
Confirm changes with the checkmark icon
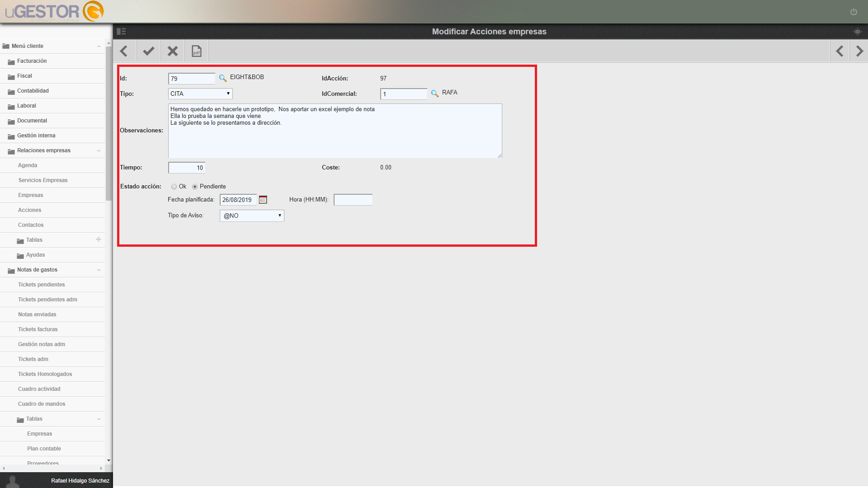coord(148,51)
